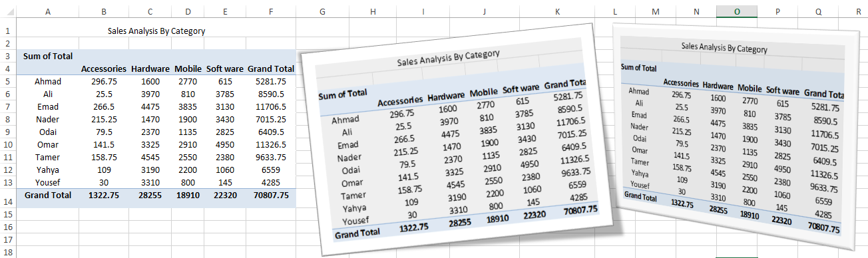Click the 'Tamer' name cell in column A
This screenshot has height=258, width=868.
(47, 158)
